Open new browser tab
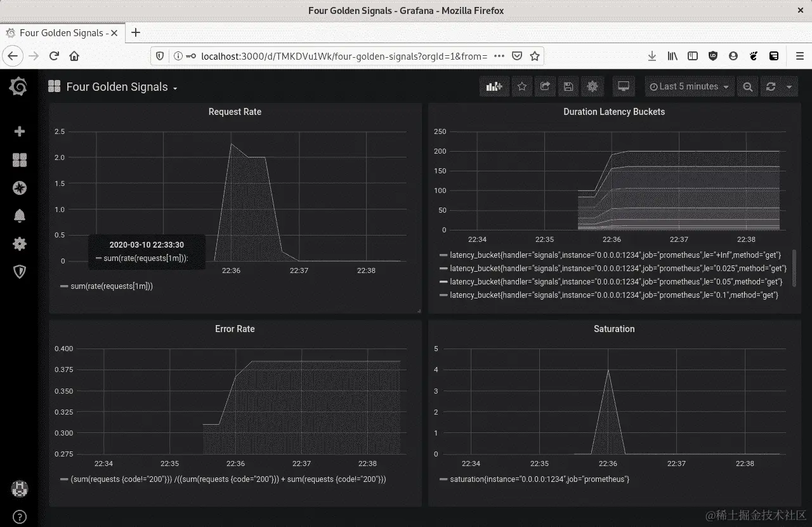This screenshot has height=527, width=812. (135, 33)
